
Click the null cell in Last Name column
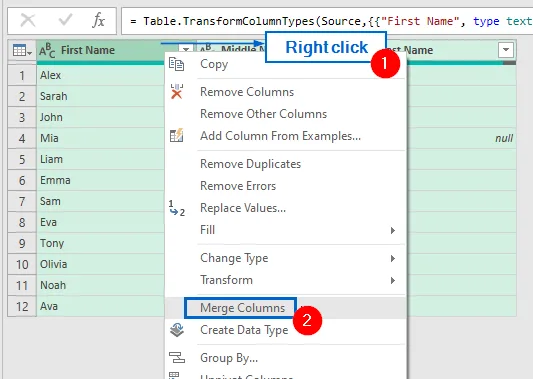(x=461, y=138)
